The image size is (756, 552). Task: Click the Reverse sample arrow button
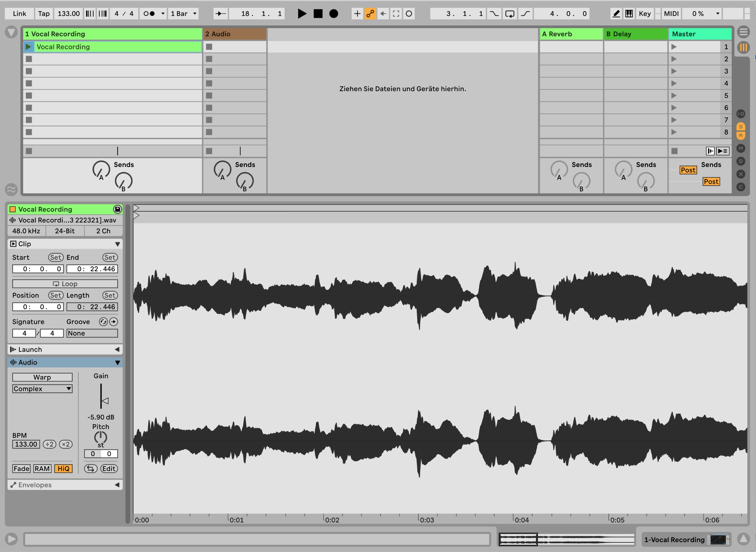coord(90,468)
